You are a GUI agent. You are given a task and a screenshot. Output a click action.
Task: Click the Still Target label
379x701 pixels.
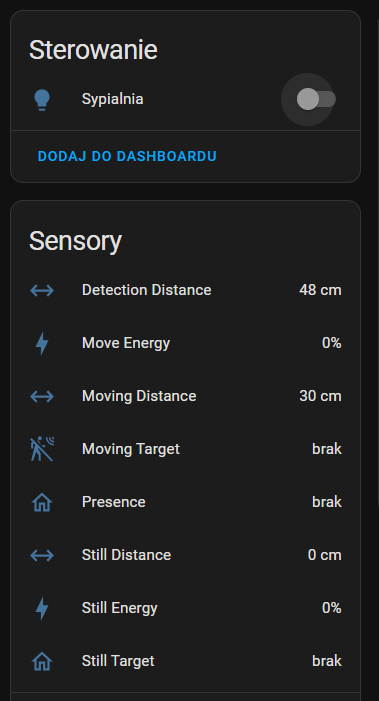118,661
